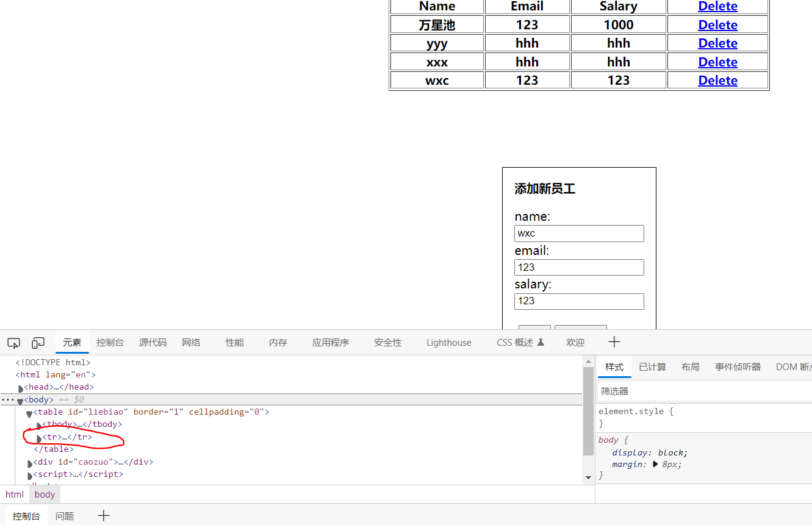Click the salary input field showing 123
The image size is (812, 525).
578,301
